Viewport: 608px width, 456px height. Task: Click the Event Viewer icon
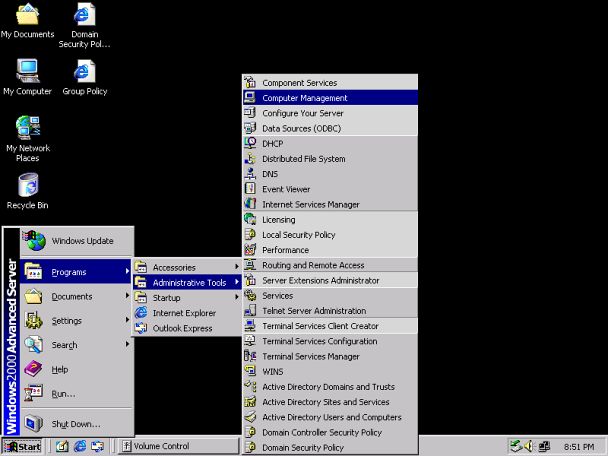click(x=250, y=189)
